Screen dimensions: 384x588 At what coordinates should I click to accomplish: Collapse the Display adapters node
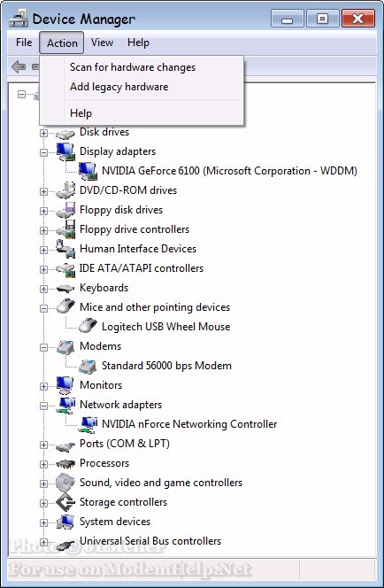pos(44,152)
